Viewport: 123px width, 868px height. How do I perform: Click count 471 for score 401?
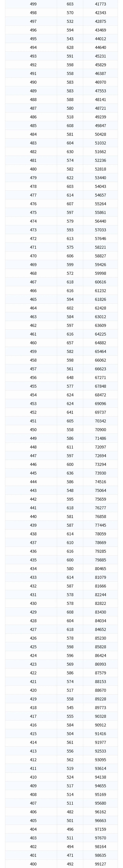pyautogui.click(x=70, y=855)
